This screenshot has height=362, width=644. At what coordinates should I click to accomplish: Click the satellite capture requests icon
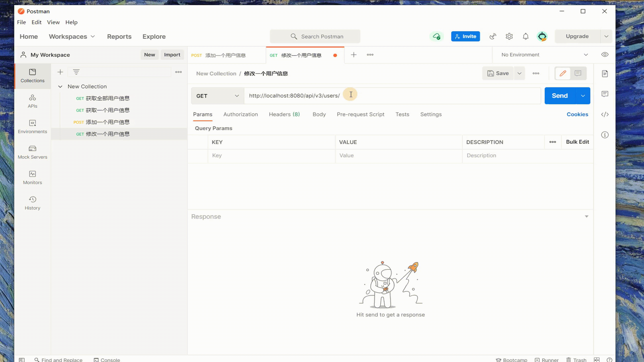(493, 37)
